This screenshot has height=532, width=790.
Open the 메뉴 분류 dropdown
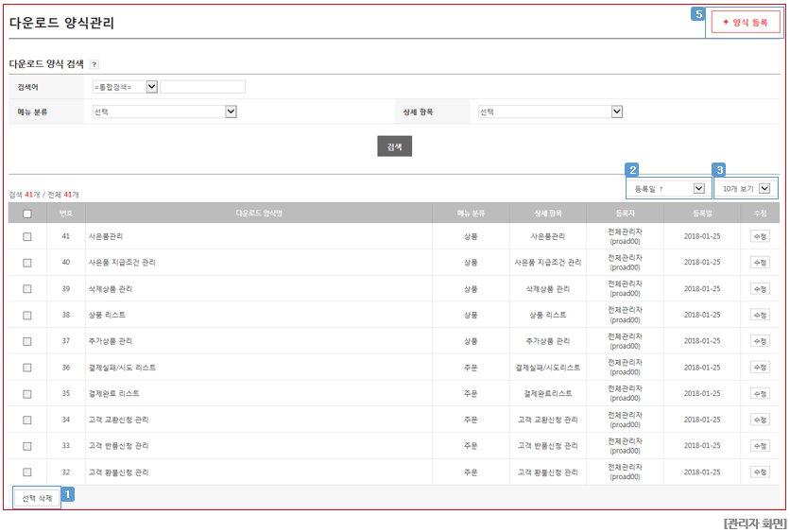point(164,112)
